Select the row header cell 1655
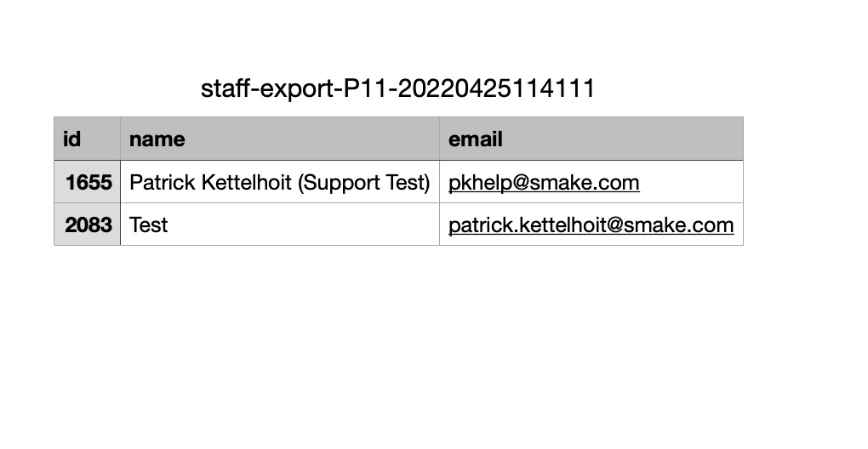This screenshot has width=868, height=449. (x=87, y=182)
